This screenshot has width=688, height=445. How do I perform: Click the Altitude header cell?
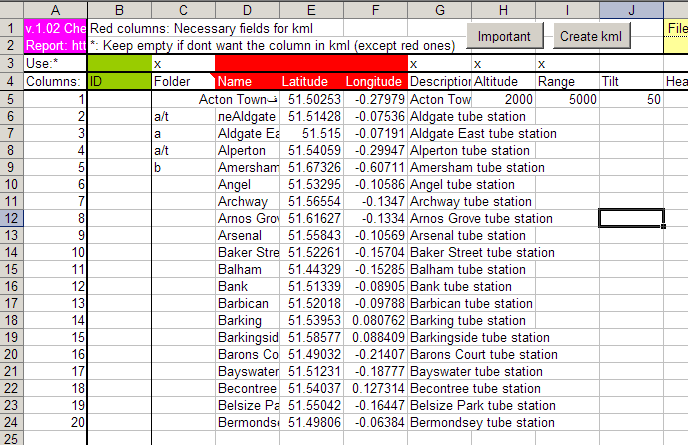(504, 82)
